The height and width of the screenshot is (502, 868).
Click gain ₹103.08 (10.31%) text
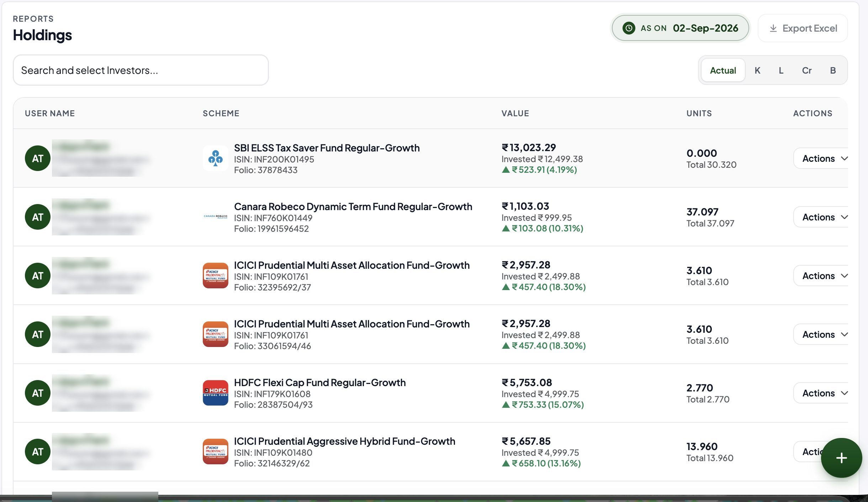(x=542, y=228)
